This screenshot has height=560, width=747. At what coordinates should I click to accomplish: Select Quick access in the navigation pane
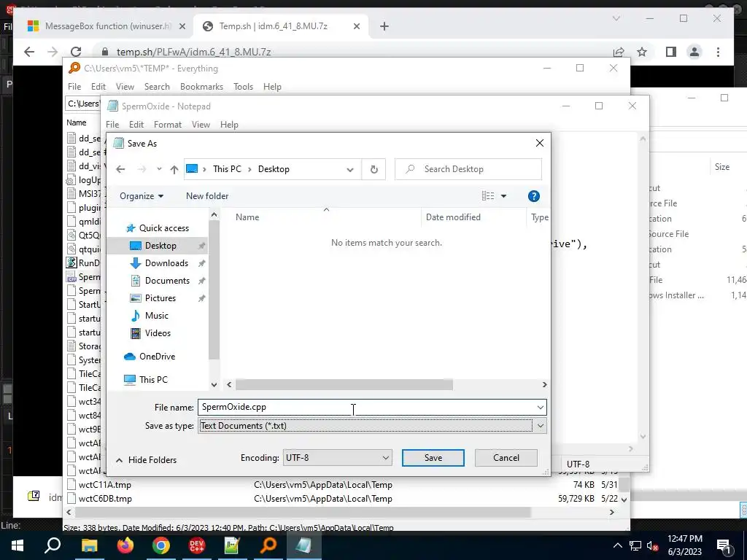(158, 228)
